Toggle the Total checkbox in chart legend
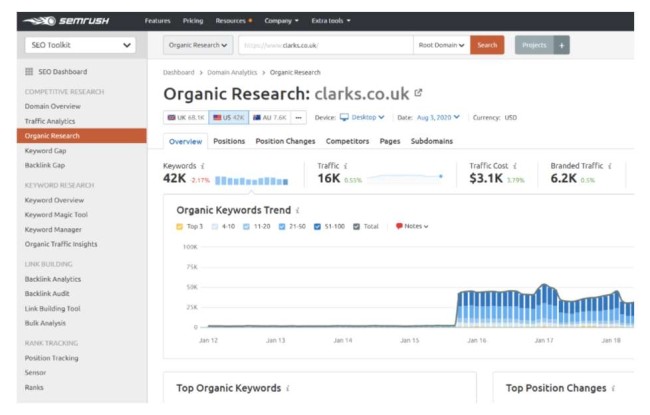 [x=358, y=226]
